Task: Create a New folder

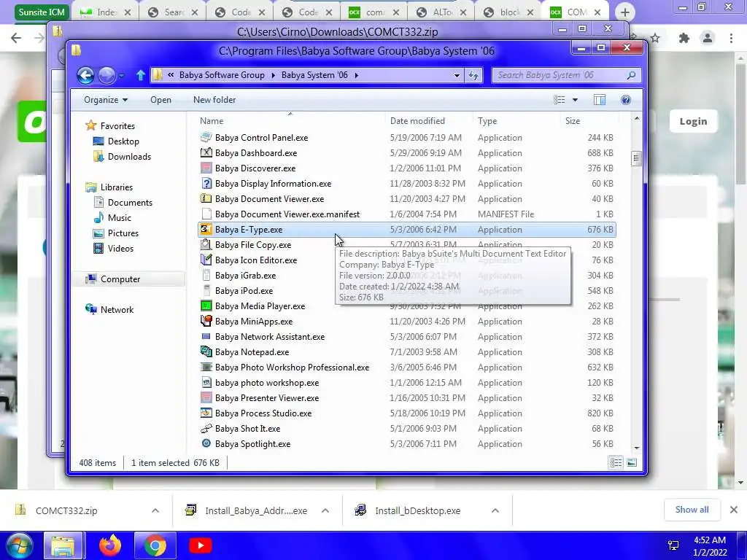Action: 214,99
